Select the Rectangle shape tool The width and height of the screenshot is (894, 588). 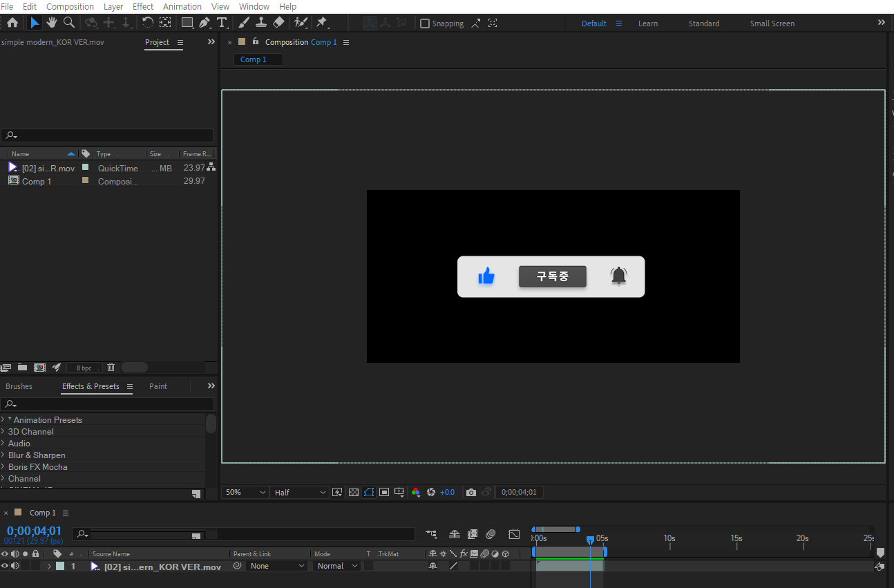click(187, 23)
